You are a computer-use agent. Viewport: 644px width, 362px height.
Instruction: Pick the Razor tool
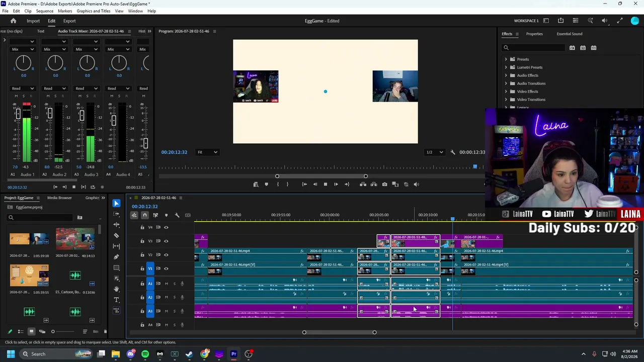pos(116,235)
